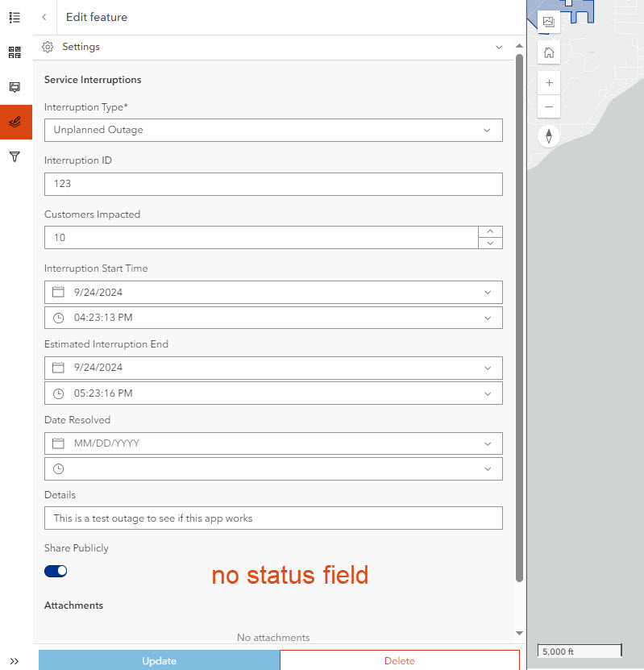Reset map orientation with the compass icon
The height and width of the screenshot is (670, 644).
[x=548, y=135]
